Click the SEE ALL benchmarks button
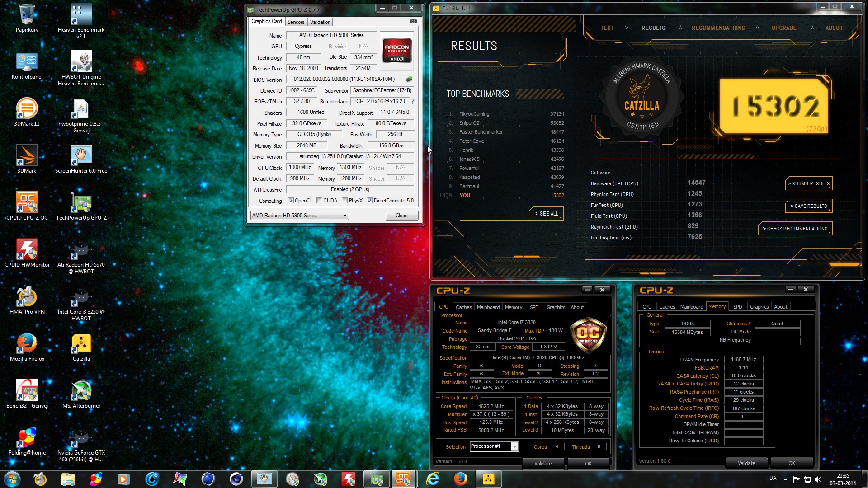 [x=546, y=214]
